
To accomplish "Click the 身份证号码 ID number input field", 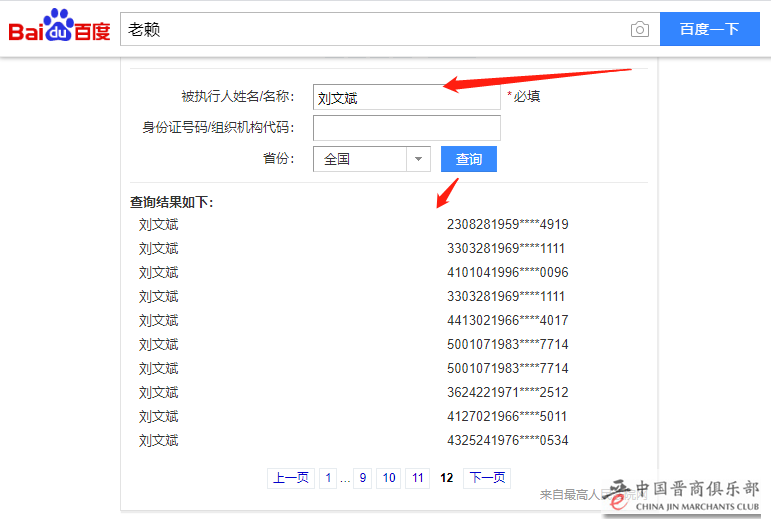I will (x=406, y=128).
